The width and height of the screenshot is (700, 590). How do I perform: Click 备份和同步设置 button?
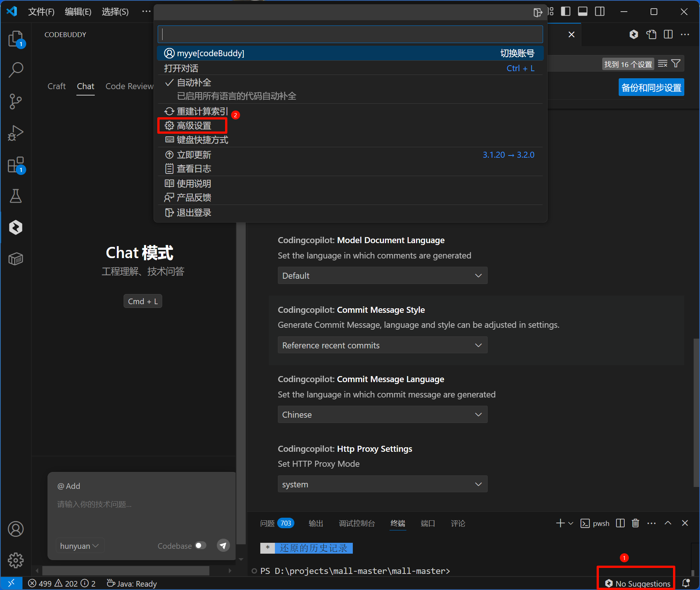(x=651, y=87)
